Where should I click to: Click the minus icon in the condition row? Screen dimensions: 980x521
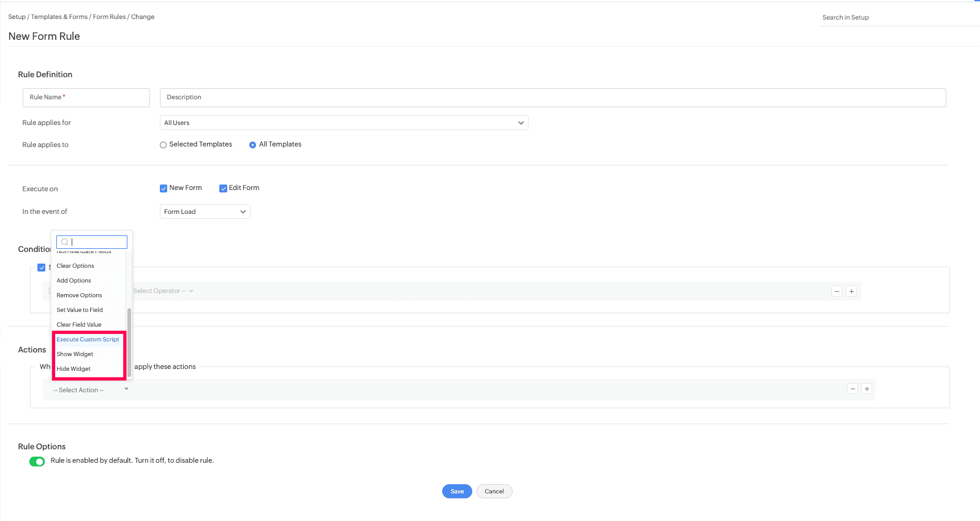point(837,291)
